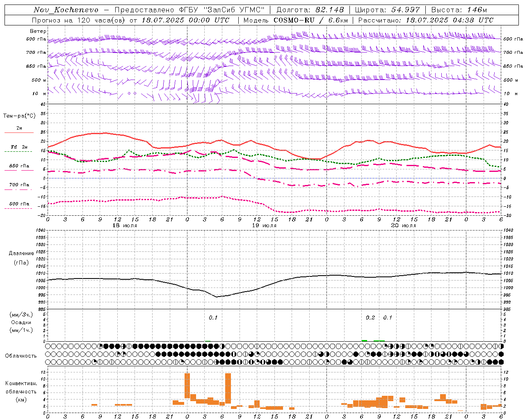This screenshot has width=525, height=420.
Task: Click the '(мм/1ч.)' units label
Action: [21, 330]
